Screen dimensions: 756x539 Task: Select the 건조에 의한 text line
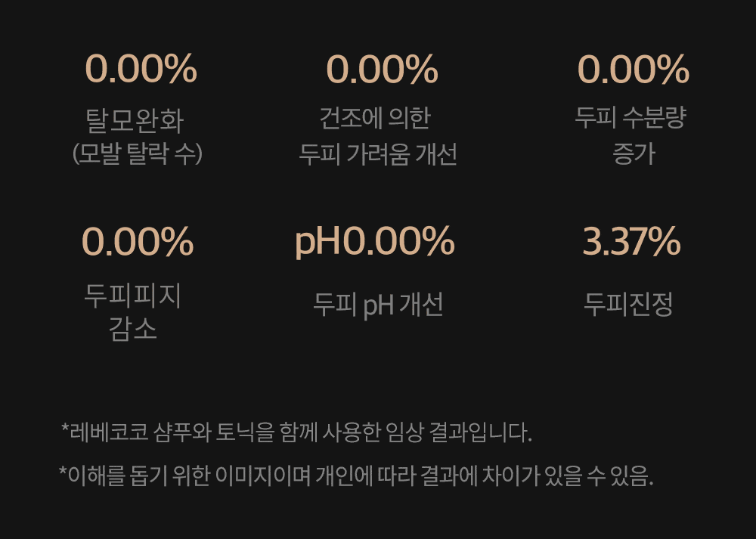click(375, 118)
